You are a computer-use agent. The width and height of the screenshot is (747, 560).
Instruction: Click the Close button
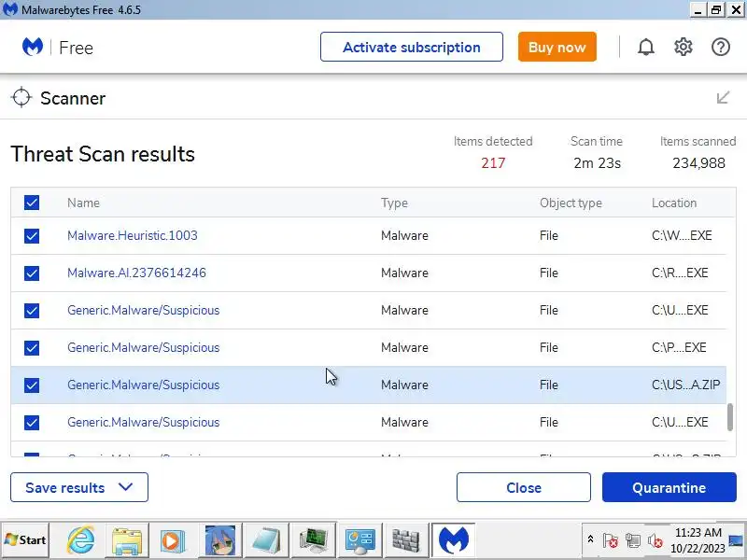pos(524,487)
